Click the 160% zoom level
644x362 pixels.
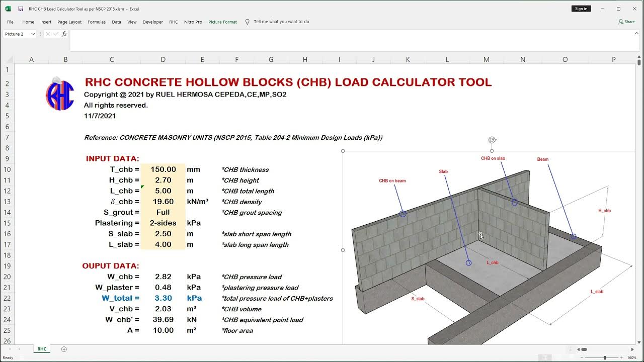point(632,357)
